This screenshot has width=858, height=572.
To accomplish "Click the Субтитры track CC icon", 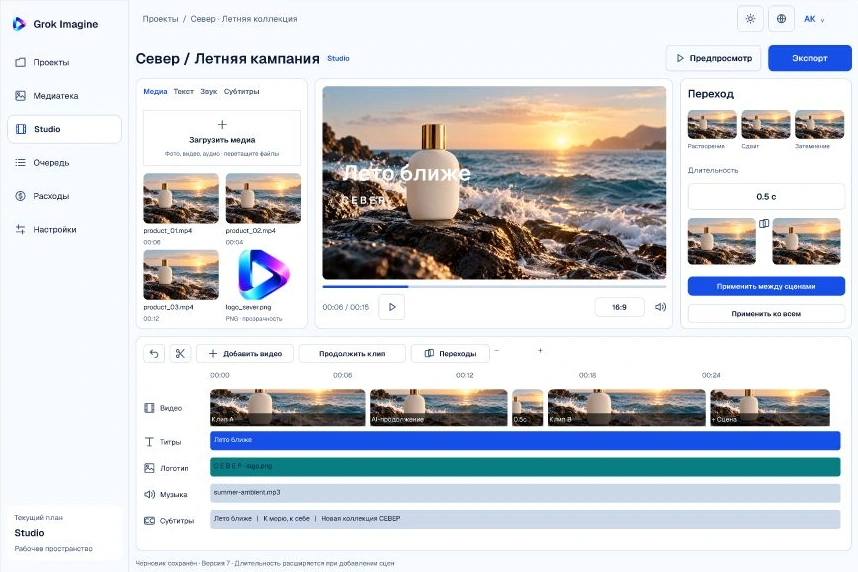I will click(149, 521).
